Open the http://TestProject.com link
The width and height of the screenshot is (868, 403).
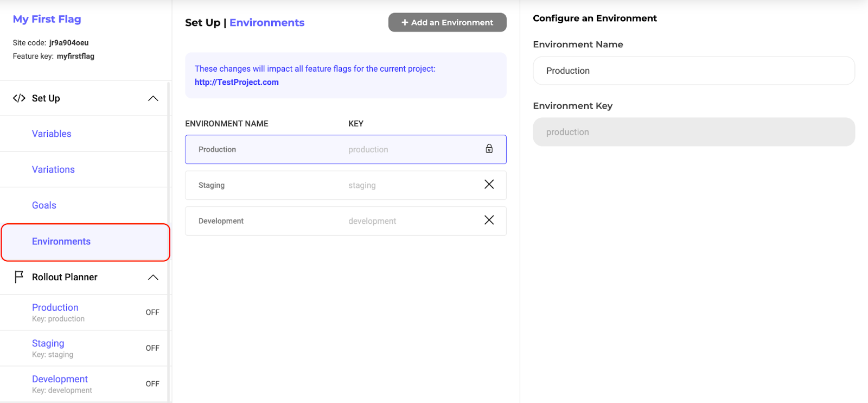coord(237,82)
